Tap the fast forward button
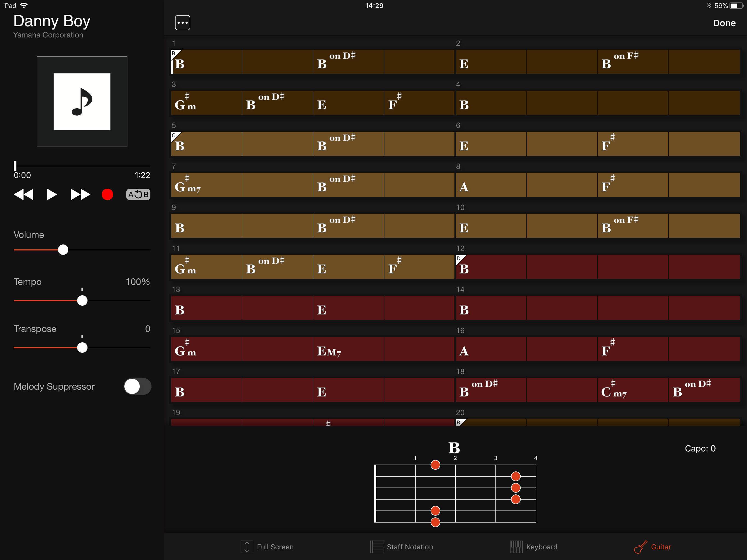The height and width of the screenshot is (560, 747). pos(80,194)
